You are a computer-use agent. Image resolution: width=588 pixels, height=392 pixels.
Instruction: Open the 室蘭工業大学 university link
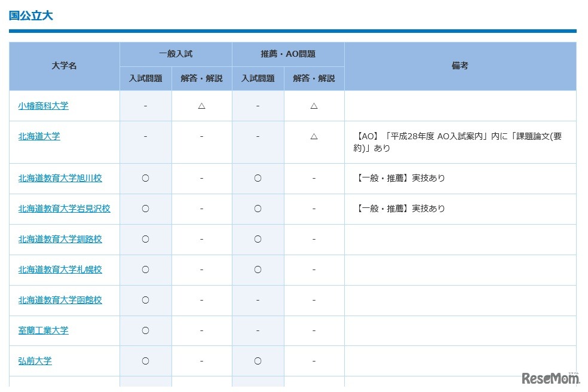43,330
